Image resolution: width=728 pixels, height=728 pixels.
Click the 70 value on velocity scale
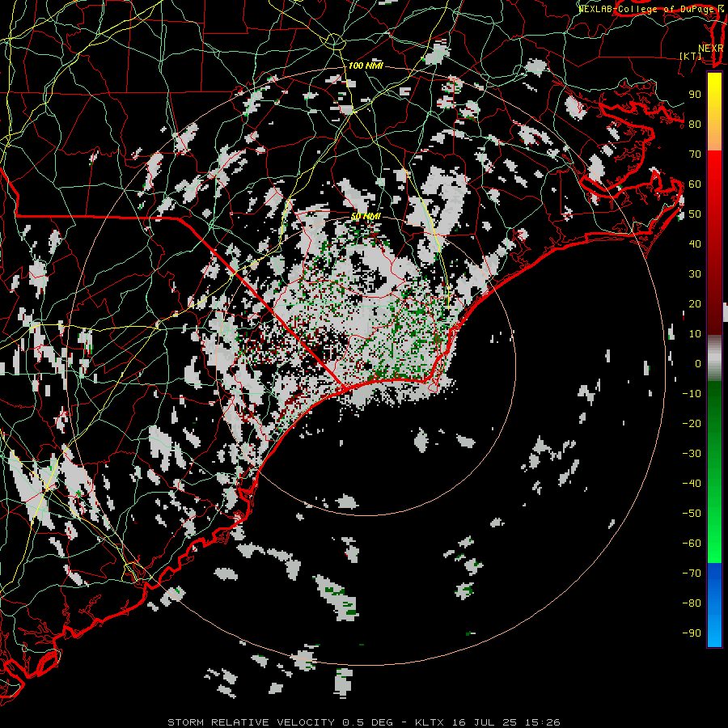(x=695, y=154)
